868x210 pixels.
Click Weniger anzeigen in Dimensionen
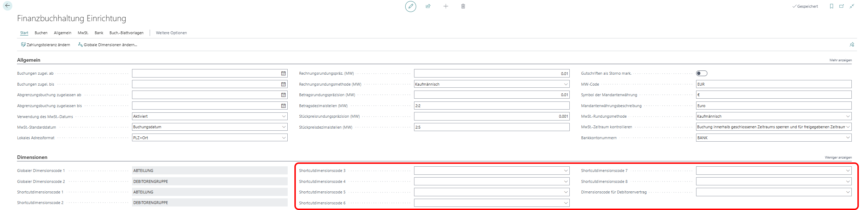[838, 157]
